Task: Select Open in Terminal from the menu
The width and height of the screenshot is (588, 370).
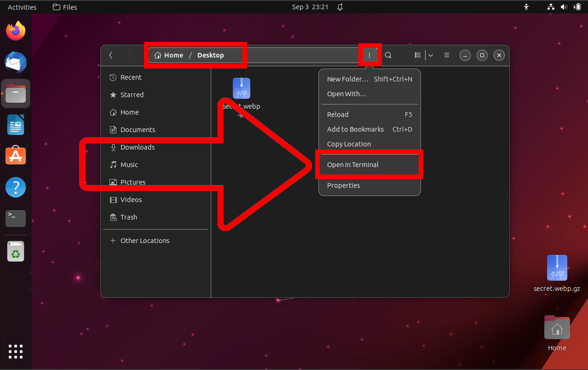Action: click(352, 164)
